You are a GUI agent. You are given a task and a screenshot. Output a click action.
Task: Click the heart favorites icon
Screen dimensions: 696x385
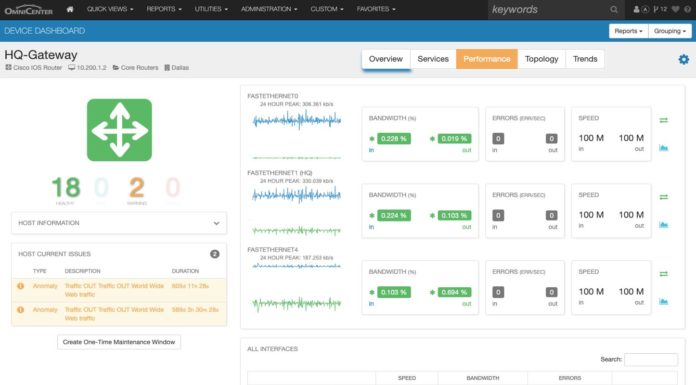tap(676, 9)
